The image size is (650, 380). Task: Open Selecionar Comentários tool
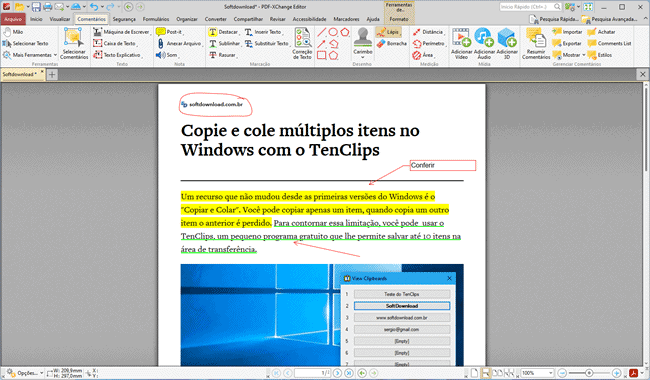pyautogui.click(x=74, y=44)
